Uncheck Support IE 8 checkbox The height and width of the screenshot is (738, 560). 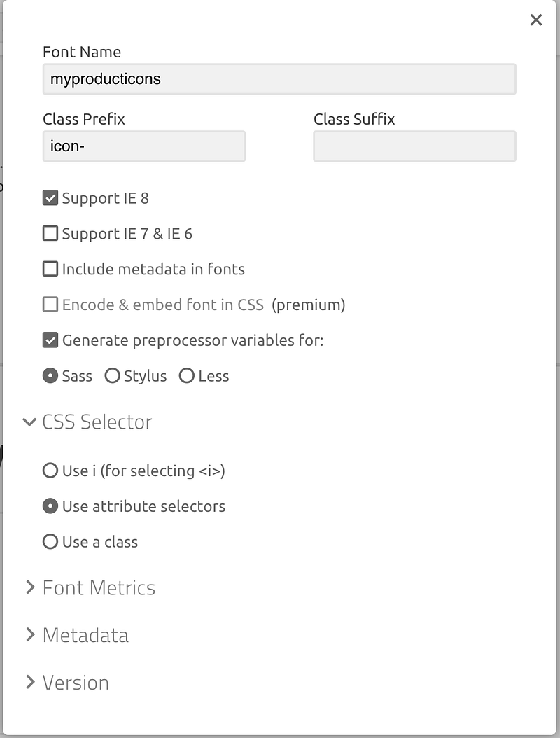pyautogui.click(x=50, y=198)
